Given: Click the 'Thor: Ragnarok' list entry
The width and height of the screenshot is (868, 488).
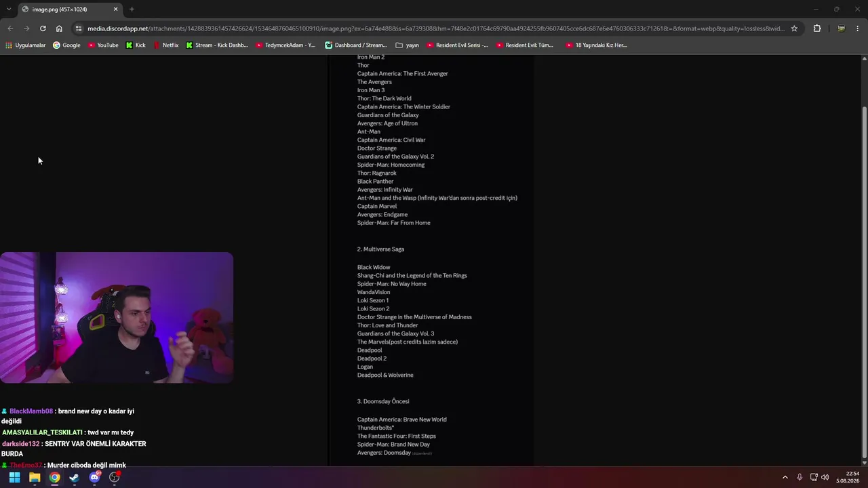Looking at the screenshot, I should point(377,174).
